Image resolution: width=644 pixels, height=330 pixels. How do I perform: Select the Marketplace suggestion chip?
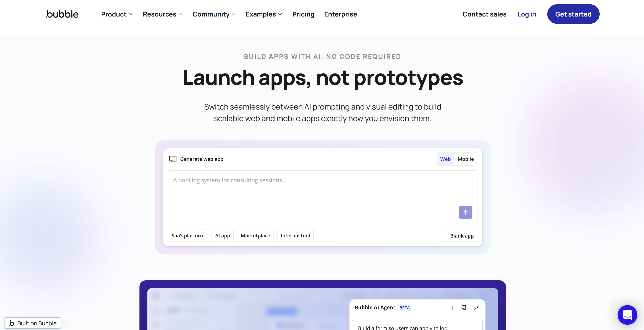[x=255, y=236]
